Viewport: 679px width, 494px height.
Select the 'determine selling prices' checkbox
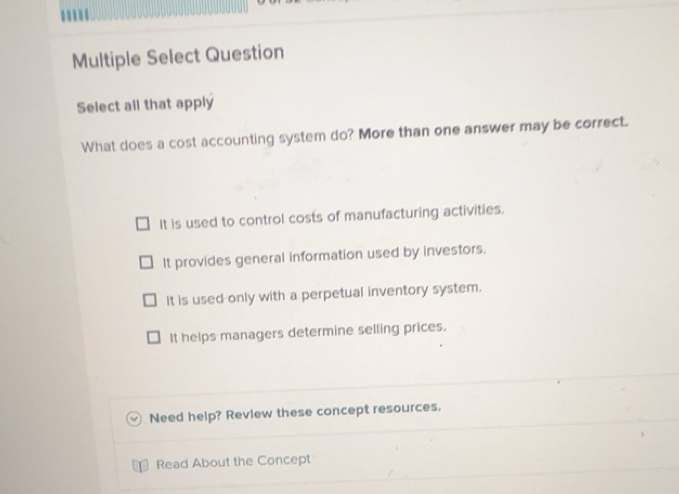tap(153, 338)
